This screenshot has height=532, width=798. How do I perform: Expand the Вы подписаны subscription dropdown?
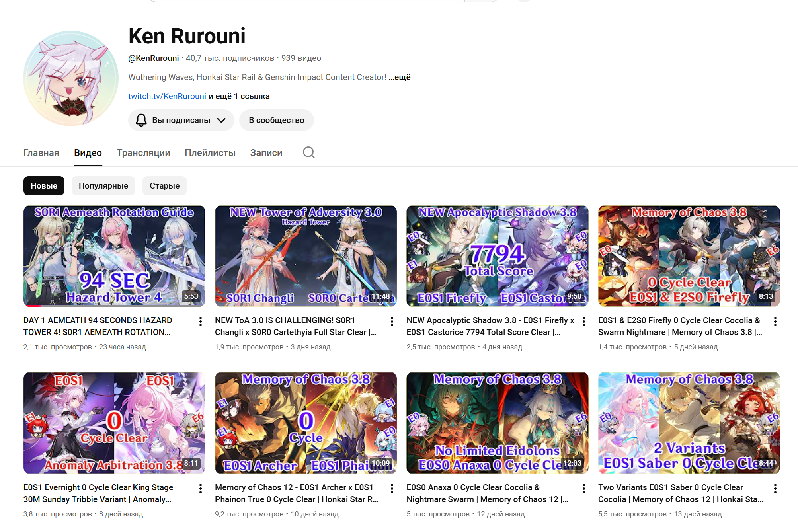click(221, 120)
